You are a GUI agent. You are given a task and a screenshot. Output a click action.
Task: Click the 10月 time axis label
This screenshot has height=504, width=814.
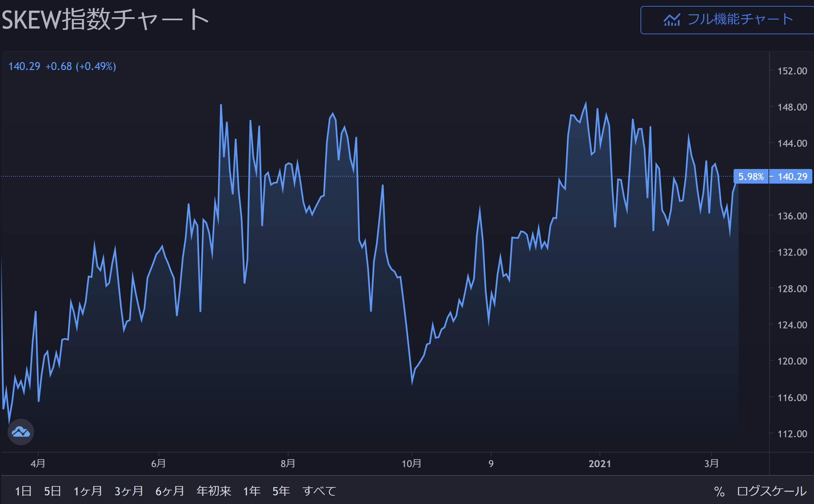(411, 464)
